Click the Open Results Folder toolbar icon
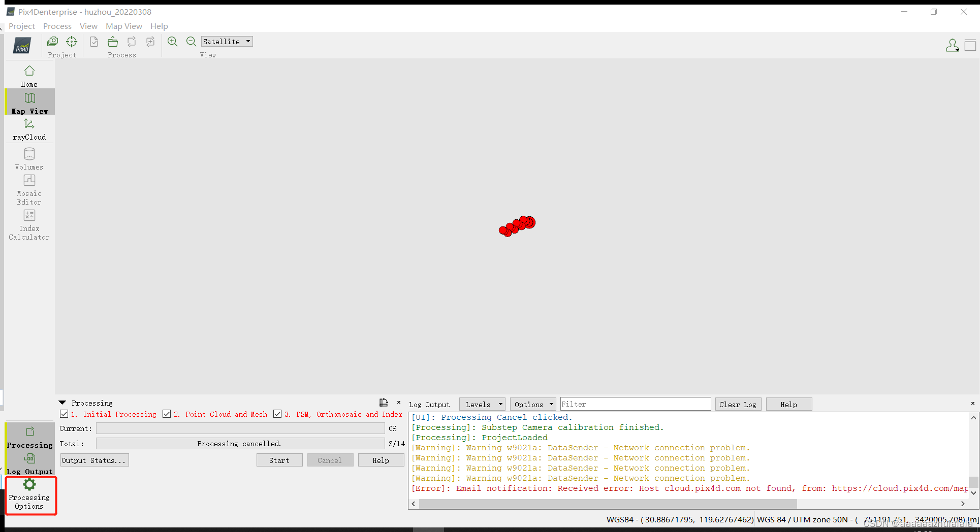This screenshot has height=532, width=980. tap(113, 42)
